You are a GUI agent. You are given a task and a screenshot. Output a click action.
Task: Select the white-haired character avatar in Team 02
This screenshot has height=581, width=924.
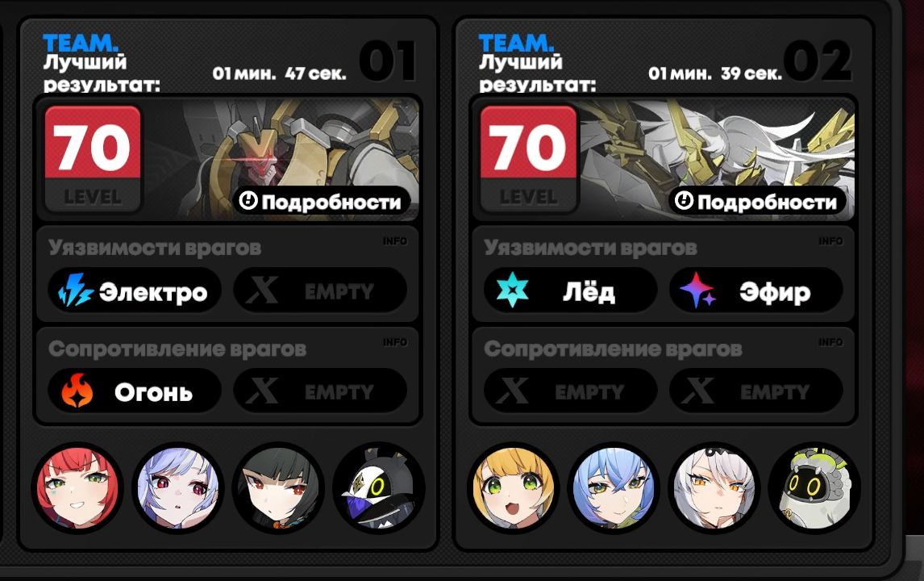[x=714, y=488]
